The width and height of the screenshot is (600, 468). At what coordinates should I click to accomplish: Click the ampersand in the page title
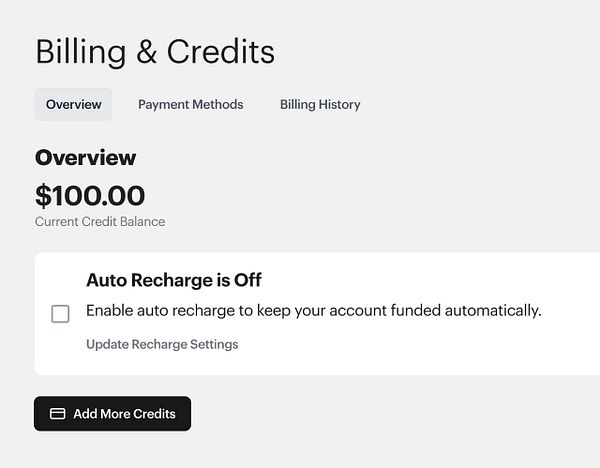(x=147, y=52)
